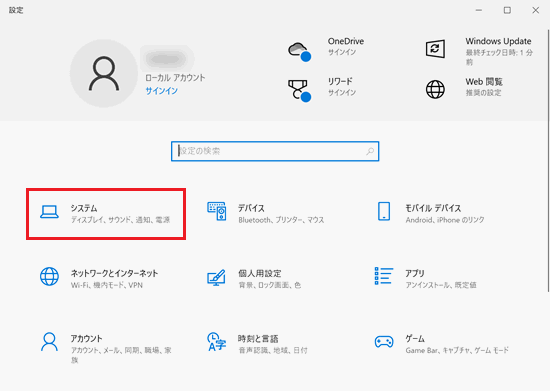Click the Bluetooth、プリンター、マウス description
Screen dimensions: 550x391
pyautogui.click(x=281, y=220)
